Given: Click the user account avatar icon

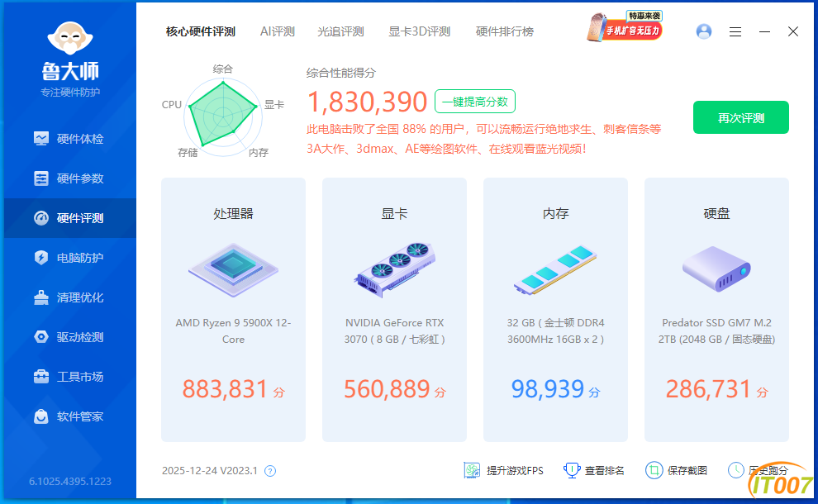Looking at the screenshot, I should tap(704, 31).
